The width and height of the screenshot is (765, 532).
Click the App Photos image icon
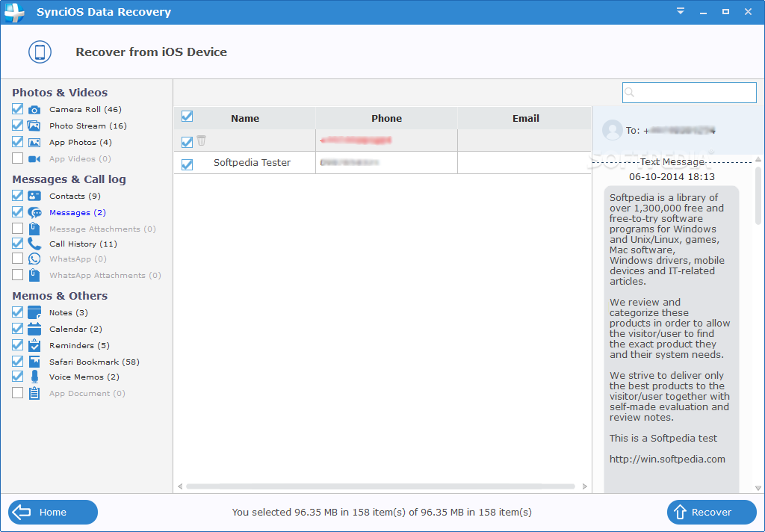pos(34,143)
